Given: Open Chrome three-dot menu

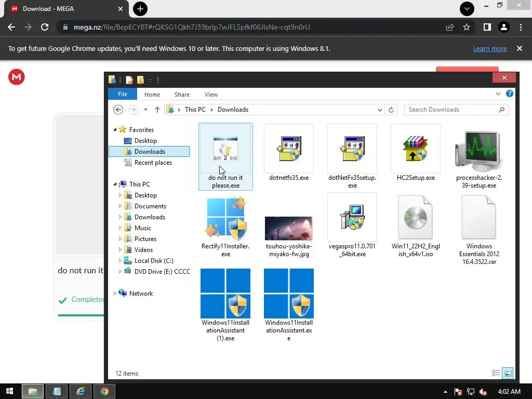Looking at the screenshot, I should pos(521,27).
